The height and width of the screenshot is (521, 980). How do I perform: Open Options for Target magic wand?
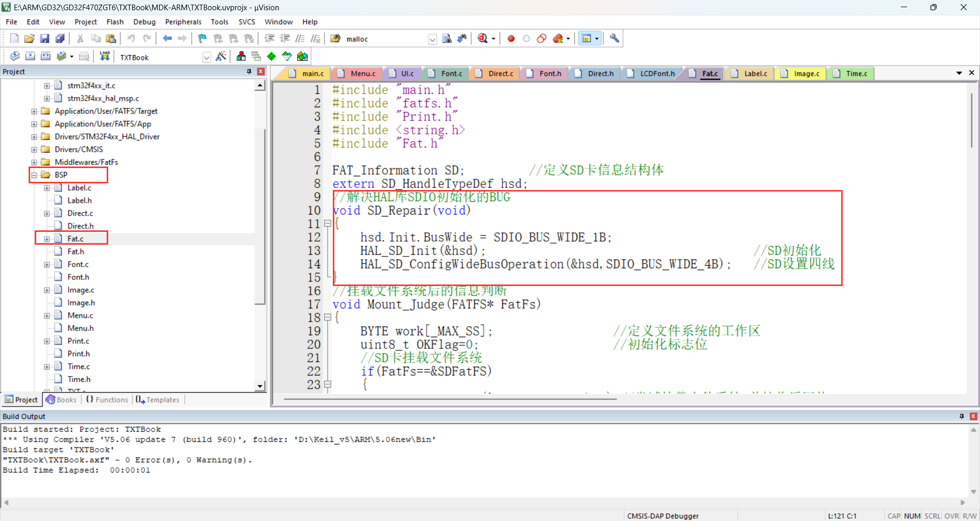pyautogui.click(x=221, y=57)
